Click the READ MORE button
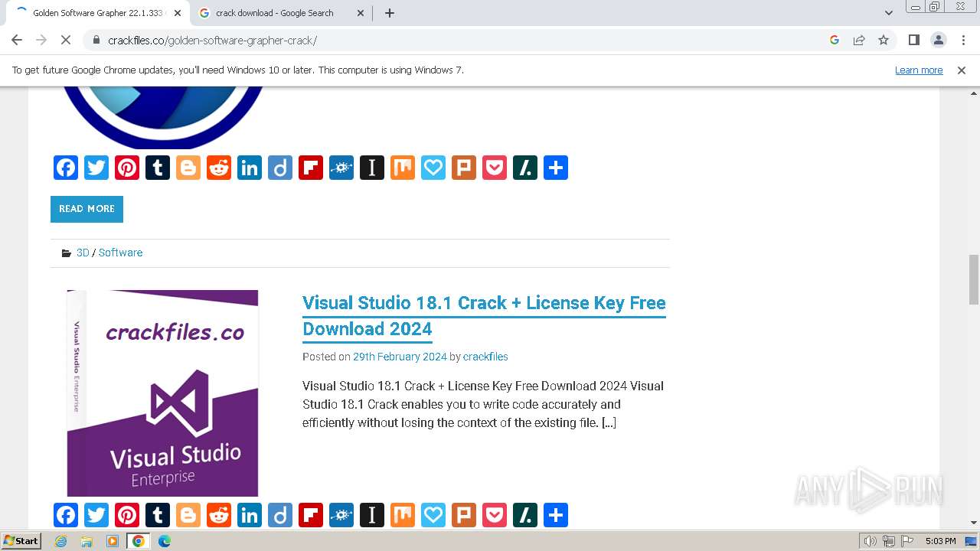This screenshot has width=980, height=551. [x=87, y=209]
